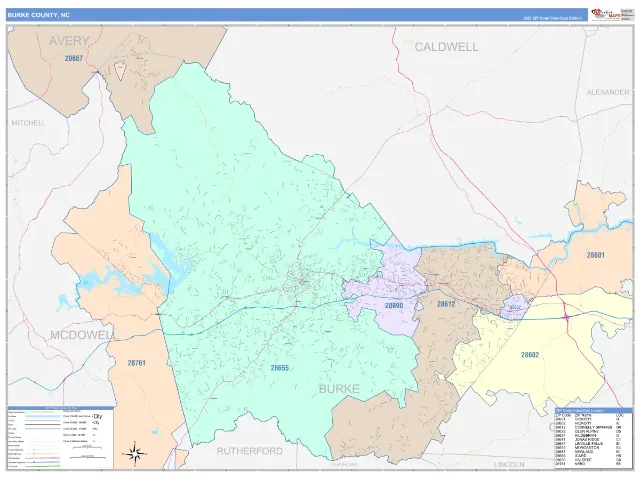
Task: Click the LINCOLN county label
Action: (509, 465)
